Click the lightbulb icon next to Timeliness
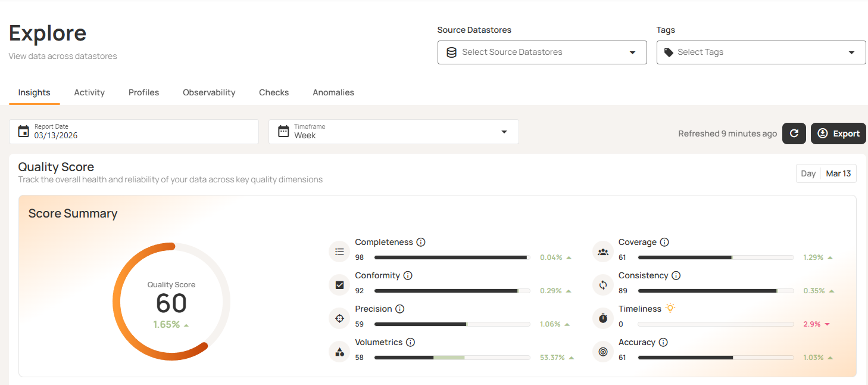868x385 pixels. point(670,308)
